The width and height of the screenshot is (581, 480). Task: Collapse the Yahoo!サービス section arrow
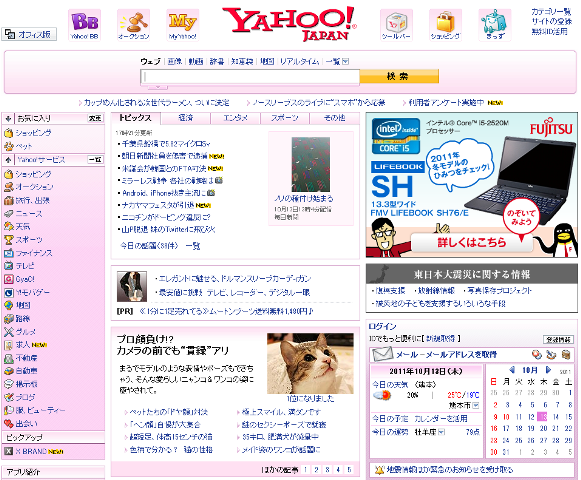pos(8,160)
